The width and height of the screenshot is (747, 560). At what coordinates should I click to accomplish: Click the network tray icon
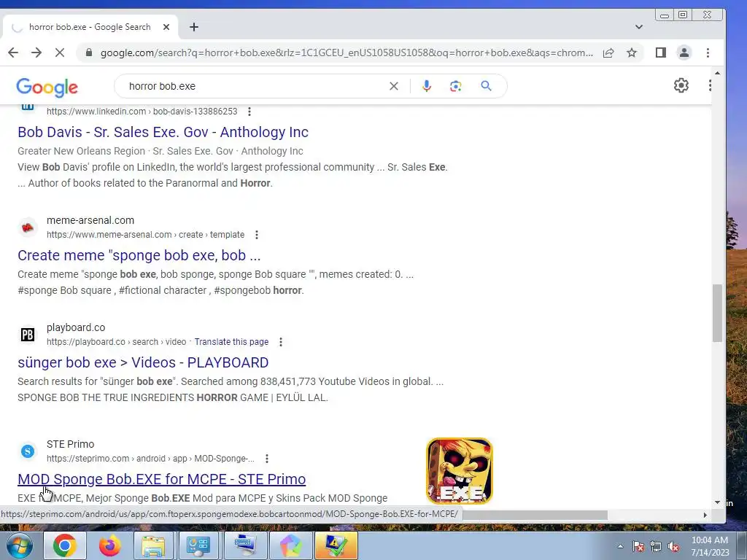click(656, 547)
